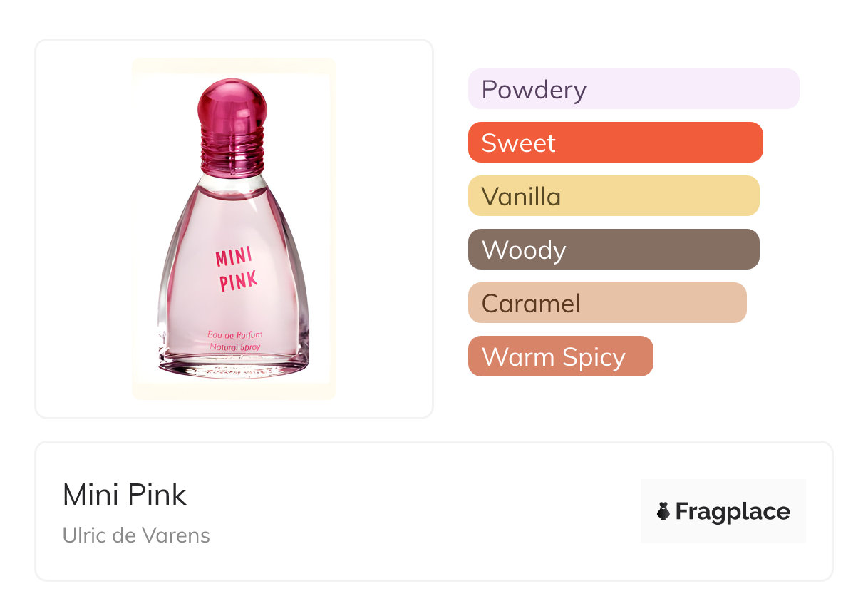This screenshot has height=616, width=868.
Task: Select the Sweet accord bar
Action: [x=615, y=143]
